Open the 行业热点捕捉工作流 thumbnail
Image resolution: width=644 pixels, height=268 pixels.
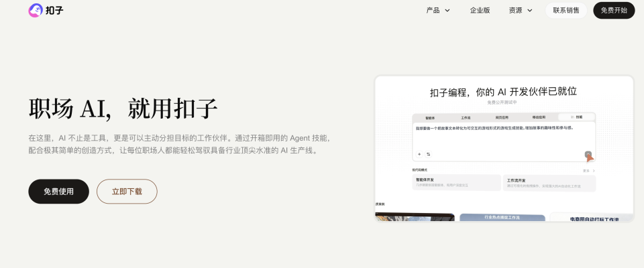coord(502,218)
